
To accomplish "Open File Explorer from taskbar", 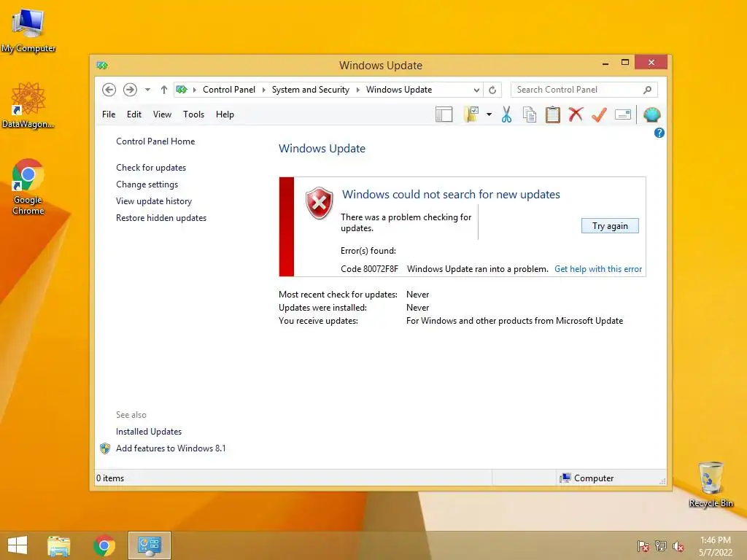I will pos(59,545).
